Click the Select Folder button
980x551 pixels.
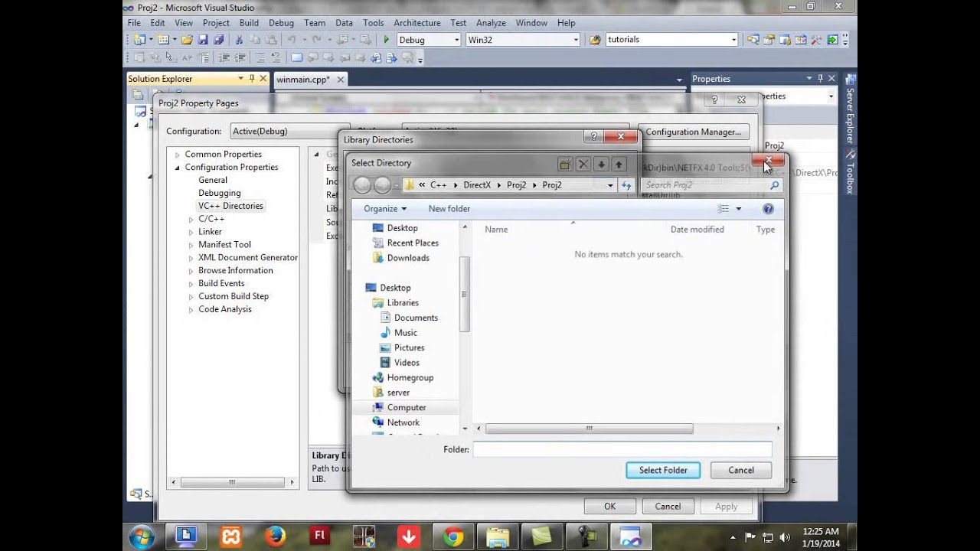663,471
